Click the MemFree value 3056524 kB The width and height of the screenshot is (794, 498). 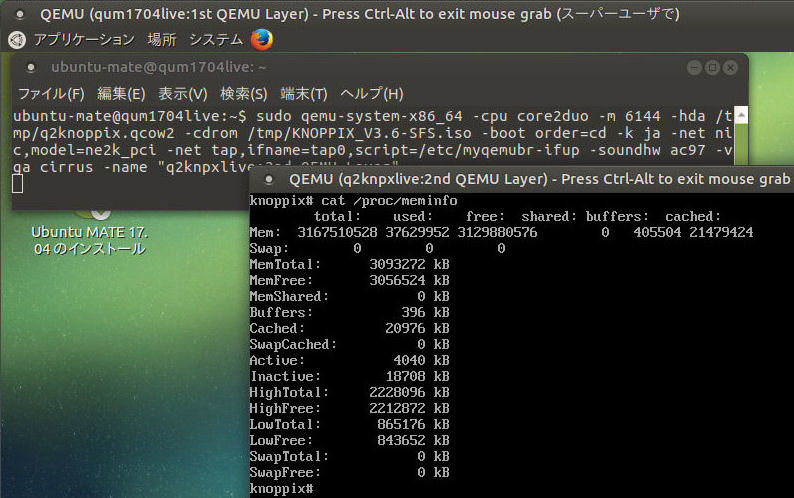pos(409,280)
